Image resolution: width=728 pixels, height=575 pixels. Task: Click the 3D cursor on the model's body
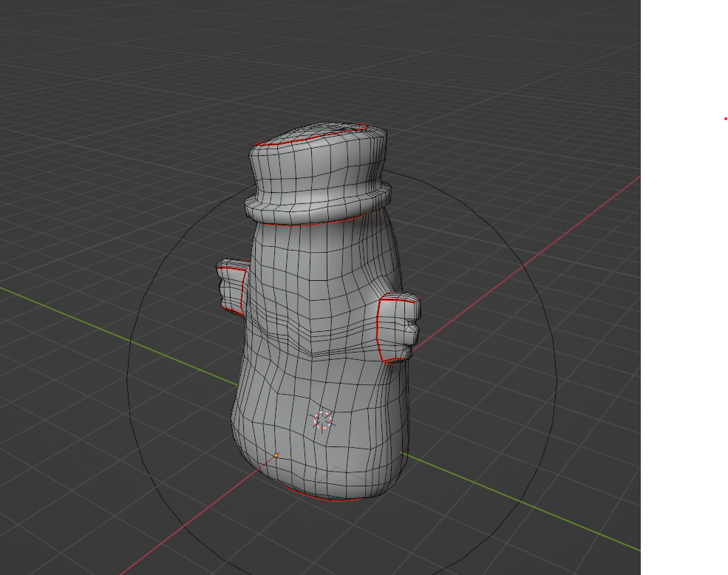click(x=322, y=421)
